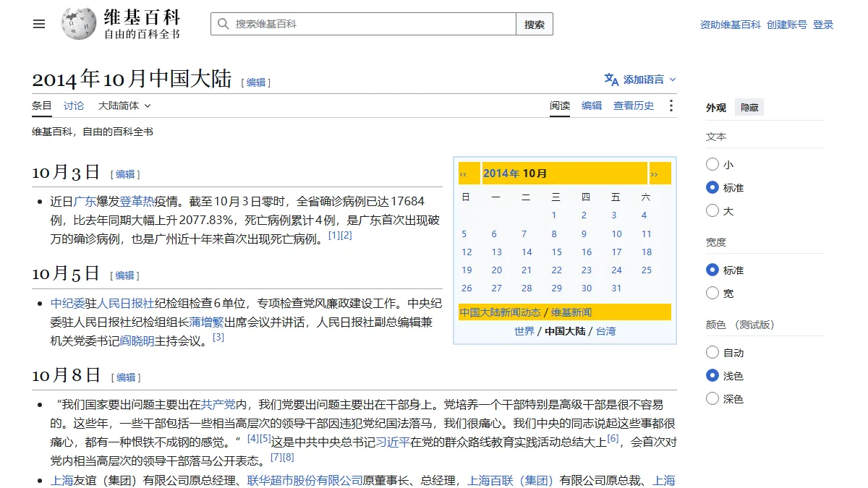The height and width of the screenshot is (488, 868).
Task: Open 联华超市股份有限公司 link
Action: coord(305,481)
